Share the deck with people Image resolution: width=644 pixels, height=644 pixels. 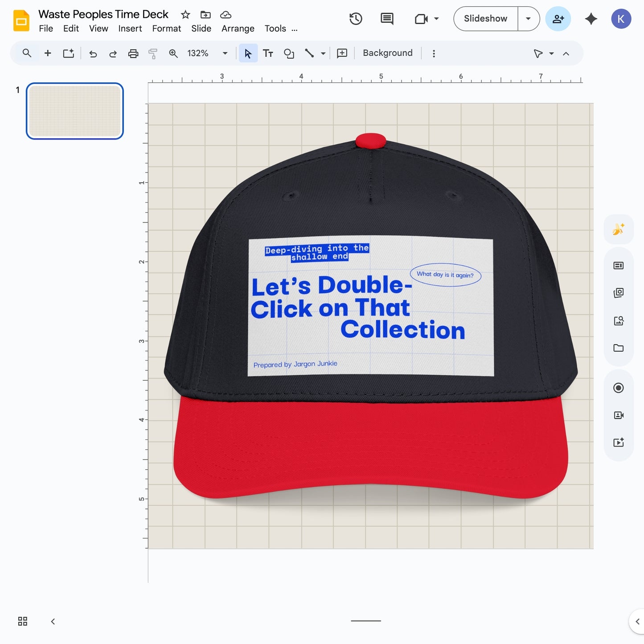tap(558, 19)
